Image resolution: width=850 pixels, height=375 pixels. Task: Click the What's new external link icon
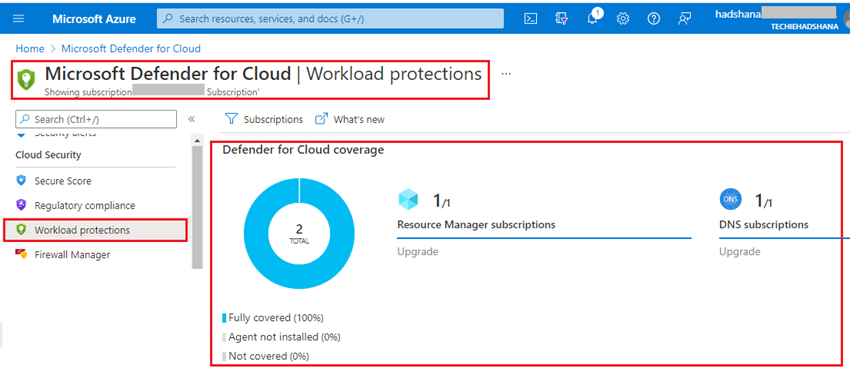point(321,119)
